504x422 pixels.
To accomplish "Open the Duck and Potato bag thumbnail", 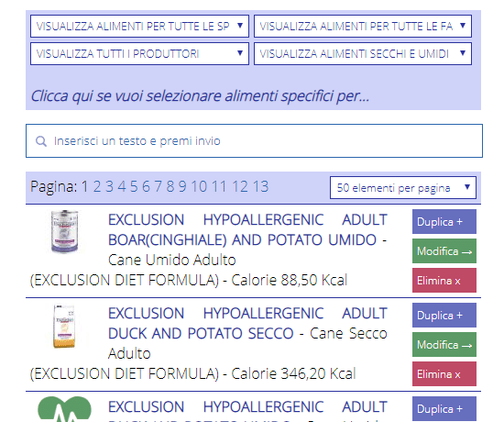I will click(64, 326).
